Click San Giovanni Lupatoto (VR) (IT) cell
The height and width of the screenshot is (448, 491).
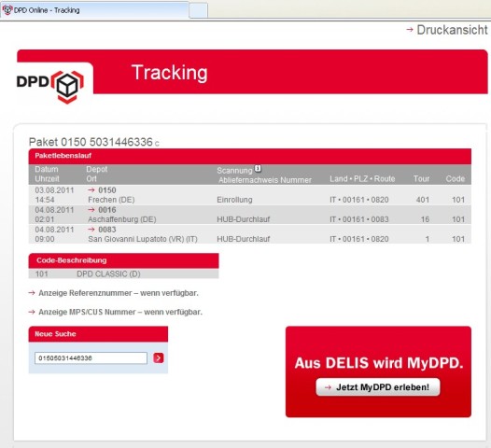[143, 239]
